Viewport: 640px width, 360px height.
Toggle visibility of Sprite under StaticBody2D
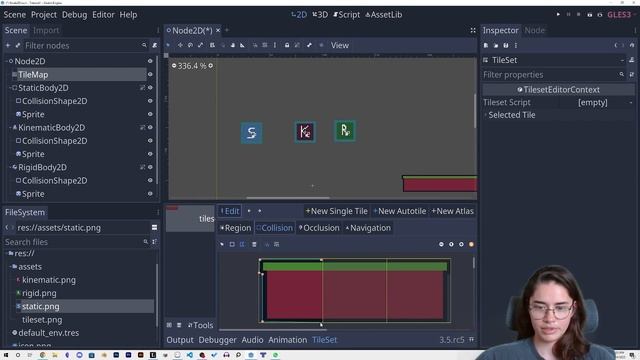tap(150, 114)
